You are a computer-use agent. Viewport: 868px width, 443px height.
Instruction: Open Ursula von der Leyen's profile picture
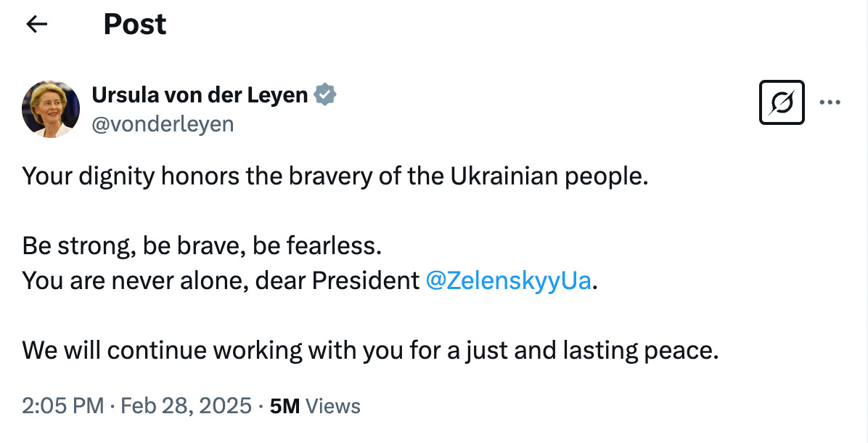[x=51, y=109]
